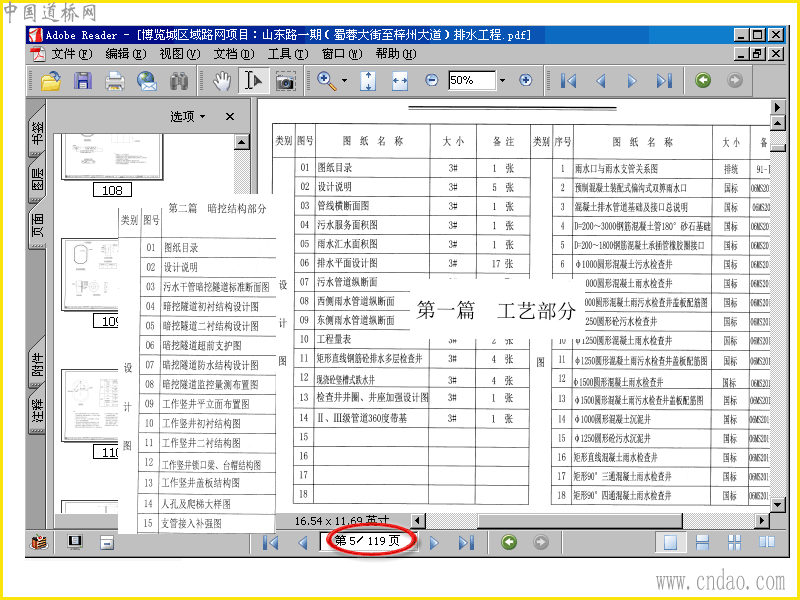The width and height of the screenshot is (800, 600).
Task: Click table row 雨水口与雨水支管关系图
Action: [x=661, y=168]
